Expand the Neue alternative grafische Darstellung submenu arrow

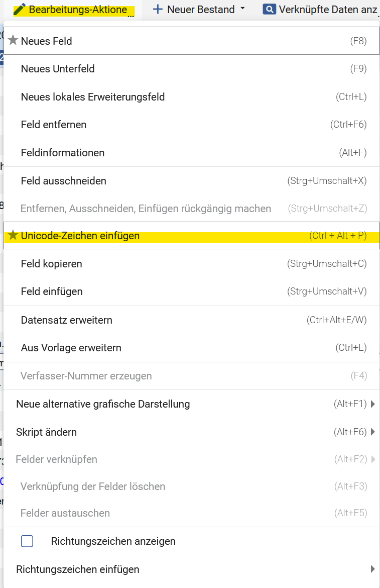point(372,404)
